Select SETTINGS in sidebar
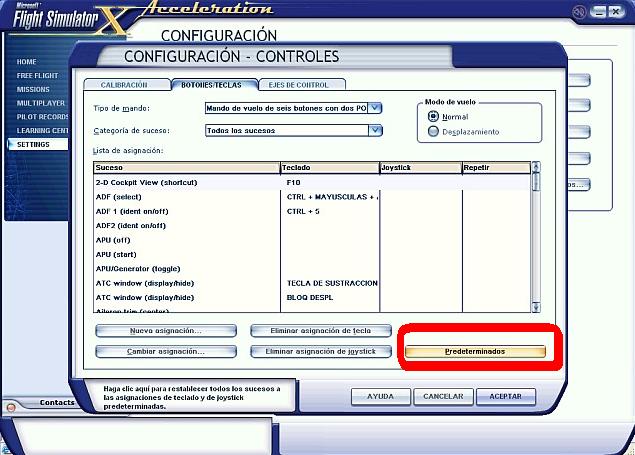This screenshot has height=455, width=635. click(x=38, y=145)
